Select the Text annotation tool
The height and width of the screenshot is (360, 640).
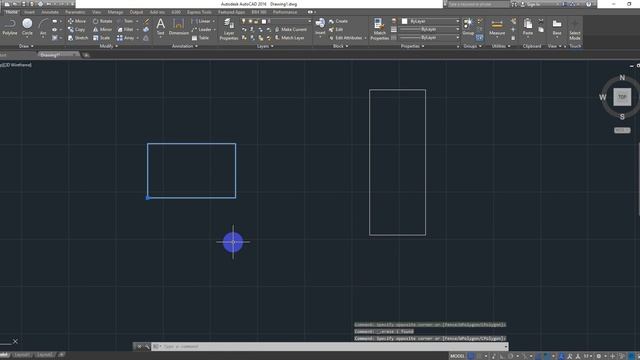tap(160, 27)
